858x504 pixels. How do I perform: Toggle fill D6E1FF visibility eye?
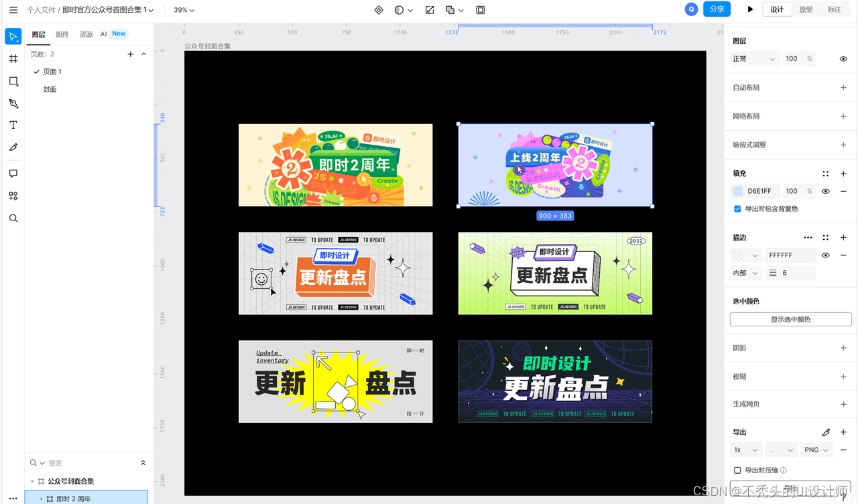coord(826,191)
